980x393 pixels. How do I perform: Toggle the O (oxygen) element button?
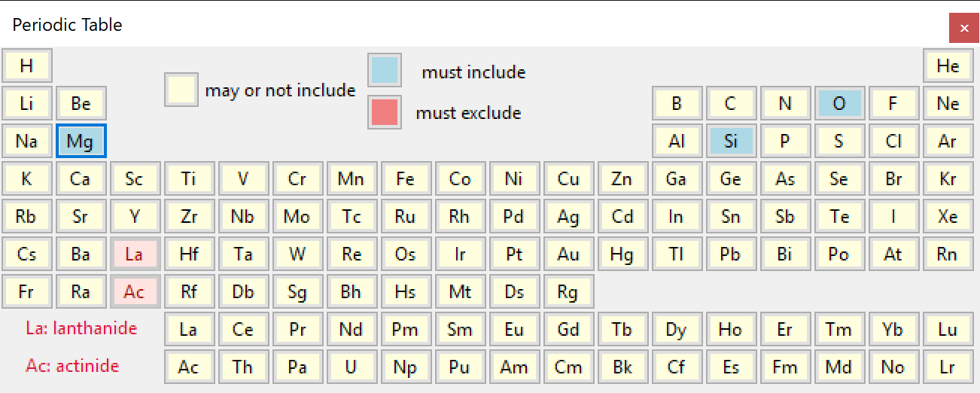tap(839, 103)
